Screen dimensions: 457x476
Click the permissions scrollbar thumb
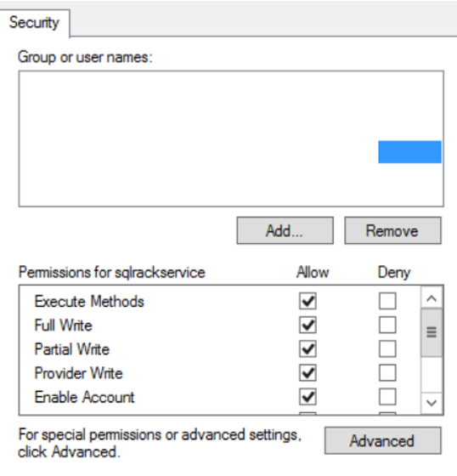point(432,332)
